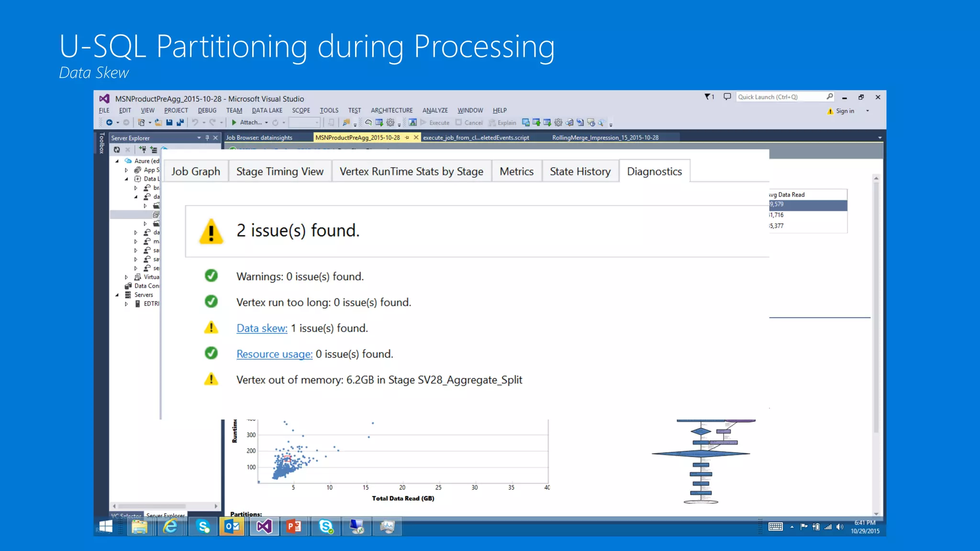This screenshot has height=551, width=980.
Task: Click the Redo toolbar arrow
Action: point(212,122)
